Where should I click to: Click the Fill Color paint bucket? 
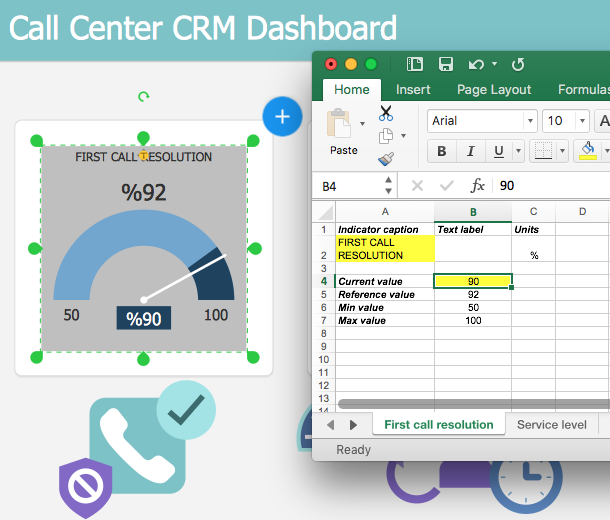tap(588, 151)
